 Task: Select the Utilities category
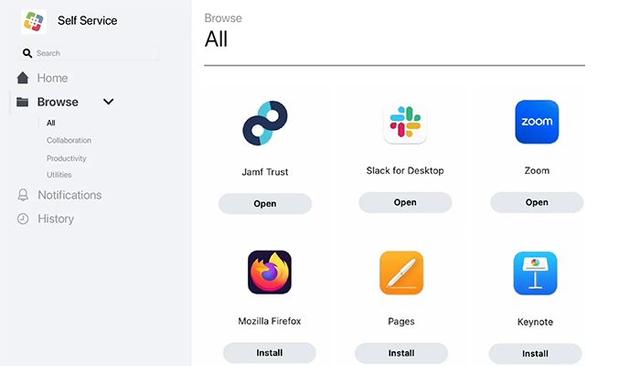pos(59,175)
